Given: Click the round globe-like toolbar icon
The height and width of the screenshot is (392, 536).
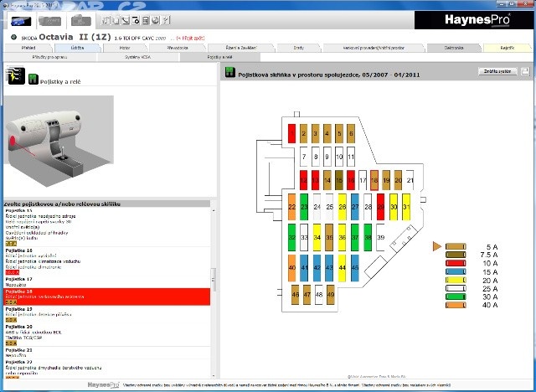Looking at the screenshot, I should point(156,20).
